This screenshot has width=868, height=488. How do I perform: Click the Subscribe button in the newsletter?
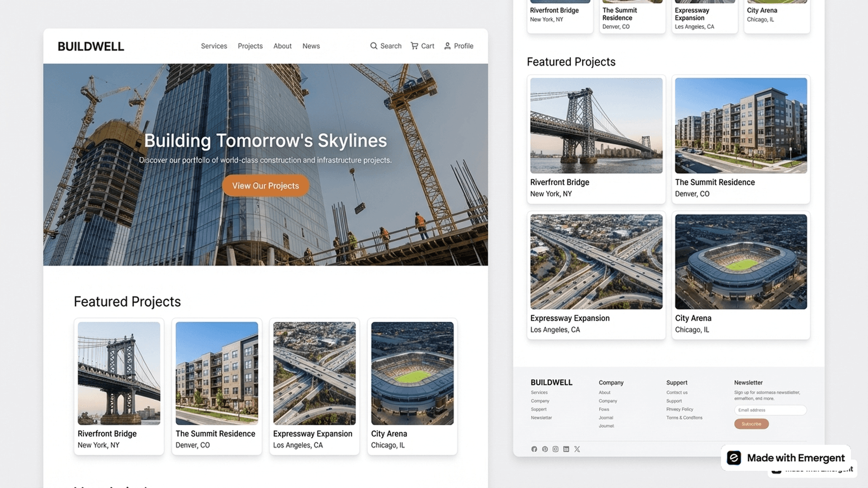tap(751, 424)
